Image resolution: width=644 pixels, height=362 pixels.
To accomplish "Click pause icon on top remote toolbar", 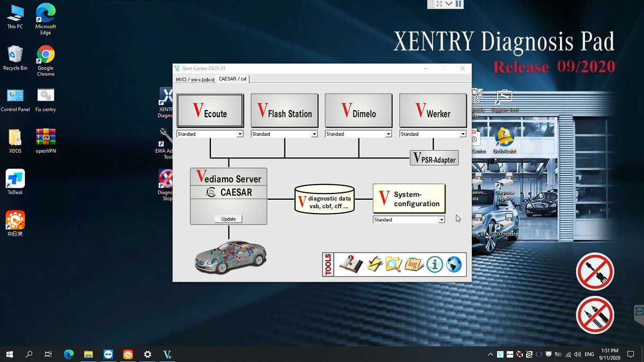I will 458,4.
